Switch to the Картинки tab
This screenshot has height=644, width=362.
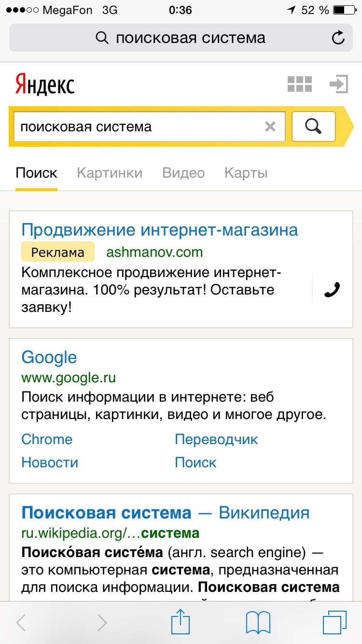(110, 173)
